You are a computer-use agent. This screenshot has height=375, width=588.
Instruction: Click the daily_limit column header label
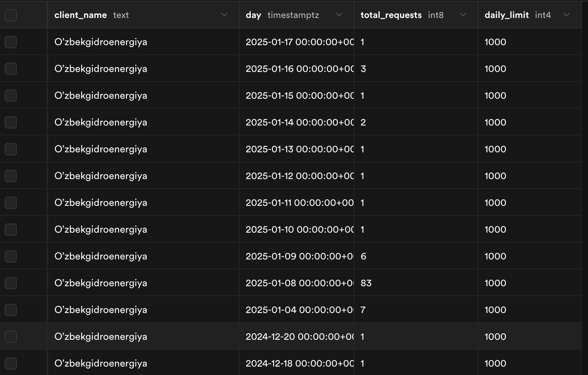[506, 15]
